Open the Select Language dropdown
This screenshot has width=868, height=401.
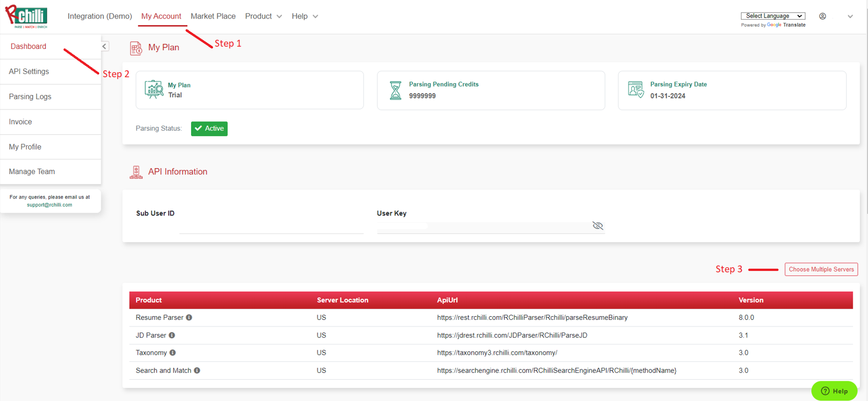[773, 16]
